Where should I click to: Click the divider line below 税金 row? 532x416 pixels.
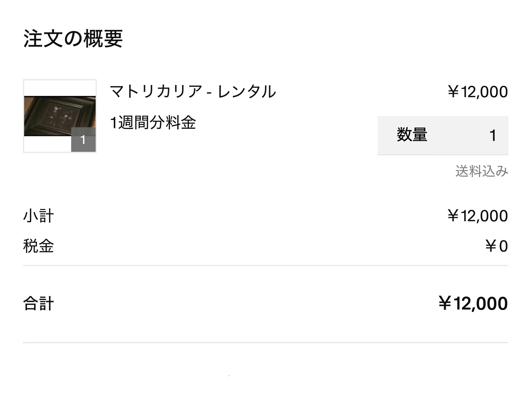point(266,265)
